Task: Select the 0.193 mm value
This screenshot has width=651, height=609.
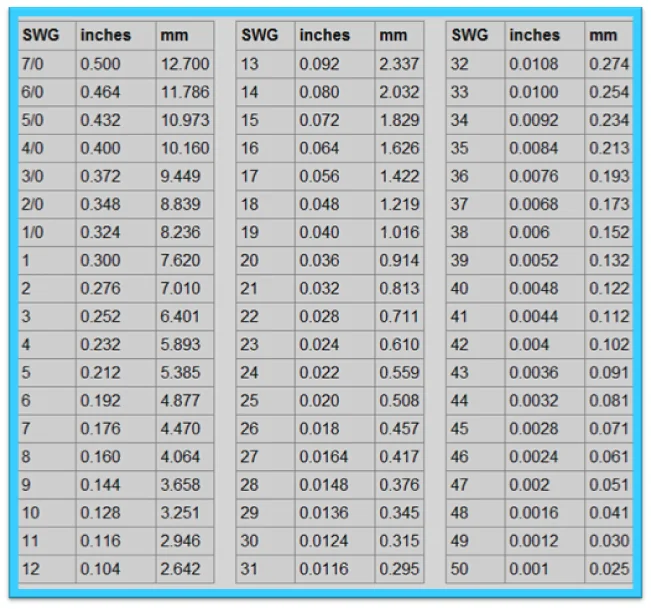Action: (609, 176)
